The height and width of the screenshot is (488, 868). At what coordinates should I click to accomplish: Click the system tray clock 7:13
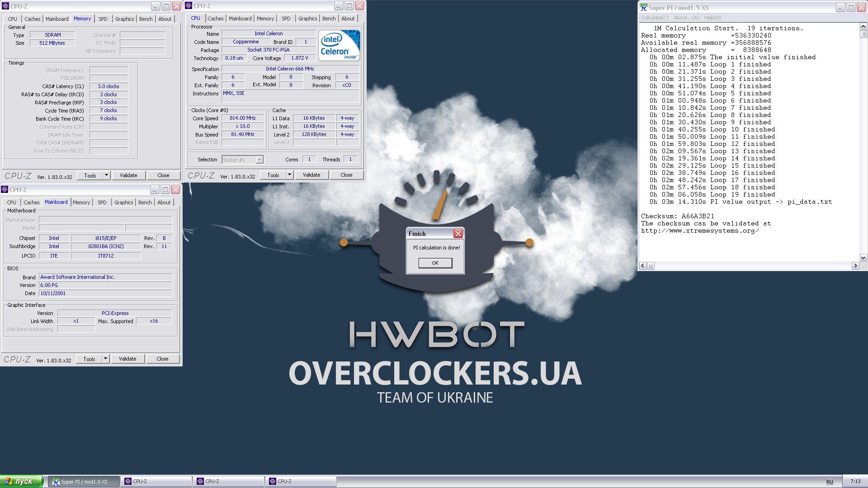click(855, 481)
